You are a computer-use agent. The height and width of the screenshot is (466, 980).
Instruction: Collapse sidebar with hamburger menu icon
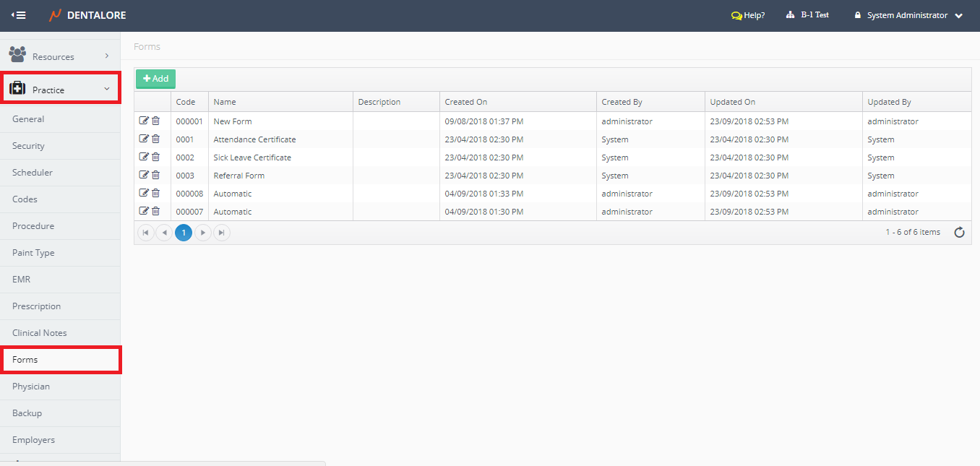(19, 15)
